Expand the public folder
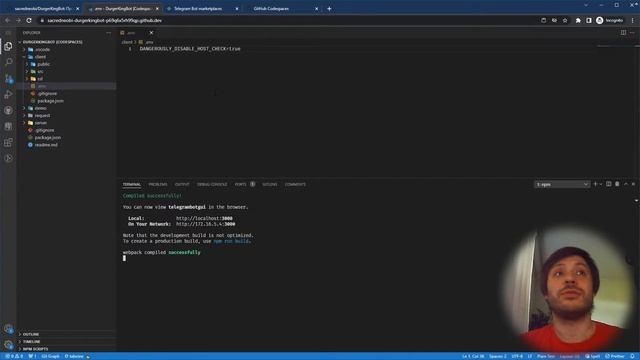640x360 pixels. click(x=43, y=64)
